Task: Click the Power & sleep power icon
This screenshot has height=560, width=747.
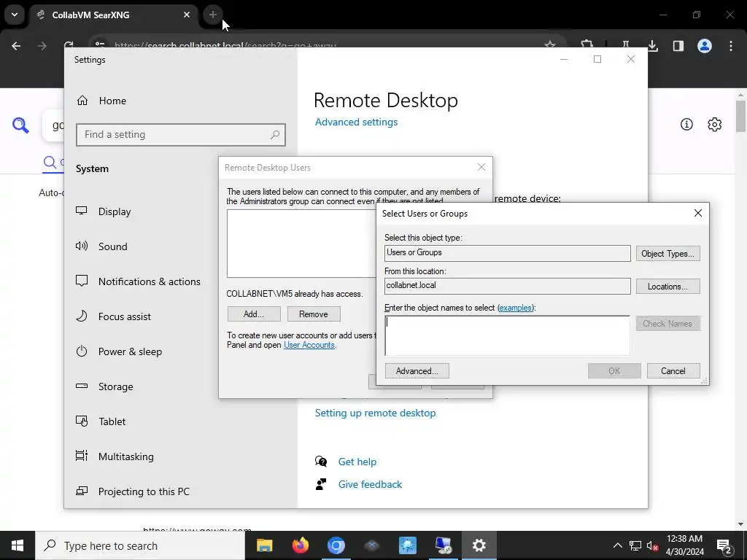Action: [82, 351]
